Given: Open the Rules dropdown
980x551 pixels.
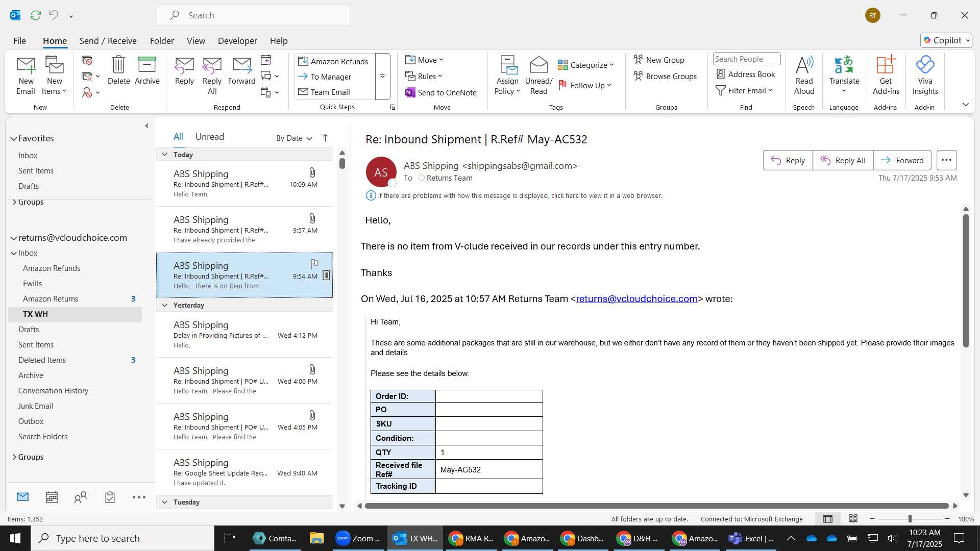Looking at the screenshot, I should click(x=424, y=76).
